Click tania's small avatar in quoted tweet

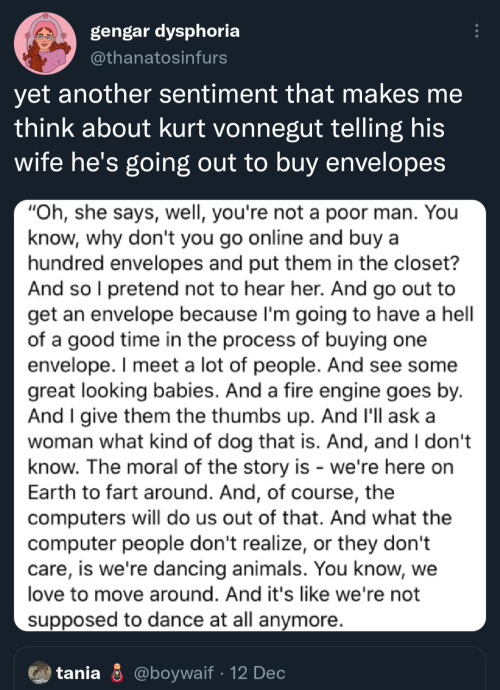pyautogui.click(x=40, y=672)
